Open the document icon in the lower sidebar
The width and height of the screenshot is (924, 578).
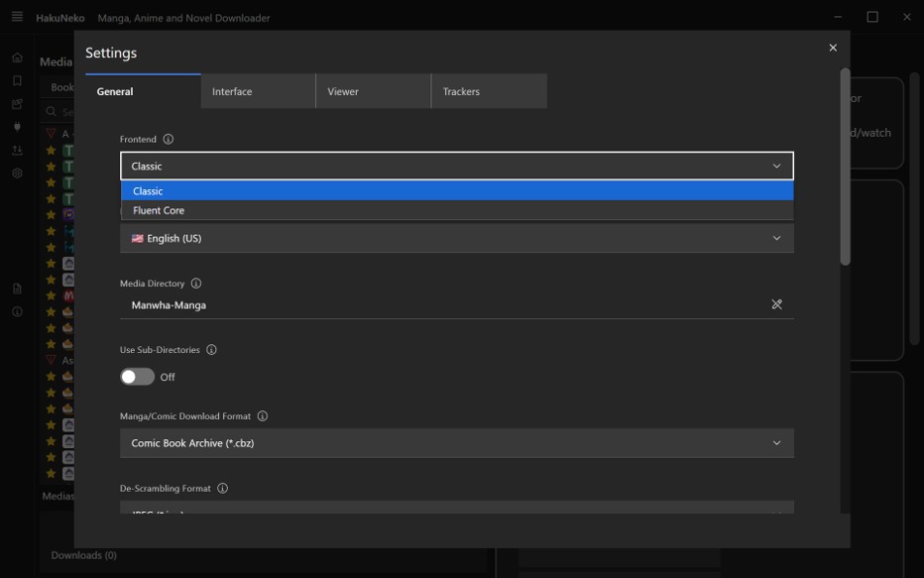click(17, 289)
